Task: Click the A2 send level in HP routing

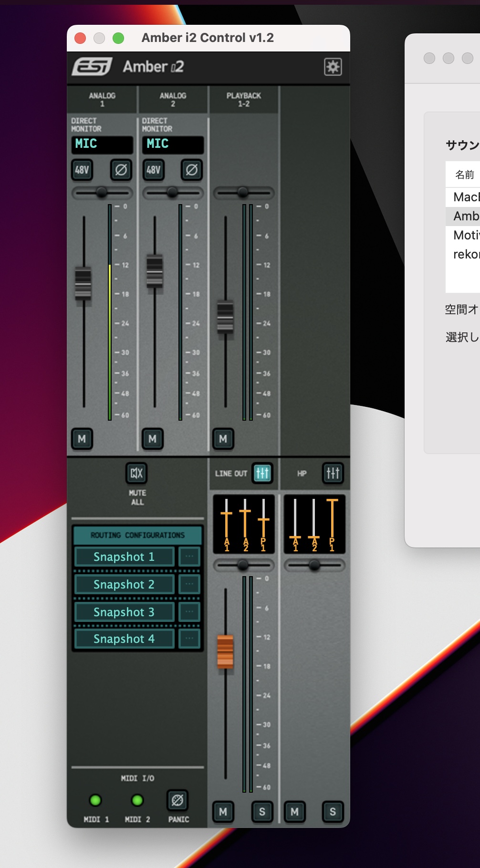Action: pos(314,525)
